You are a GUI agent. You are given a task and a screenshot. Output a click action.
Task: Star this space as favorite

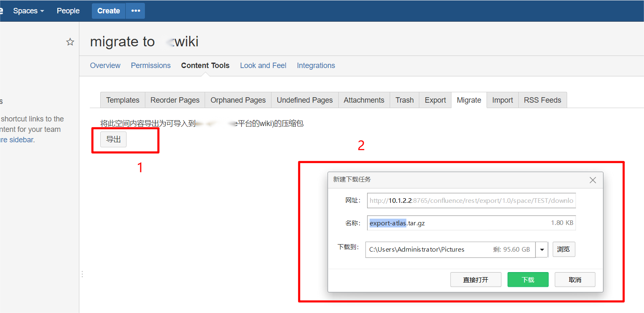pyautogui.click(x=70, y=42)
